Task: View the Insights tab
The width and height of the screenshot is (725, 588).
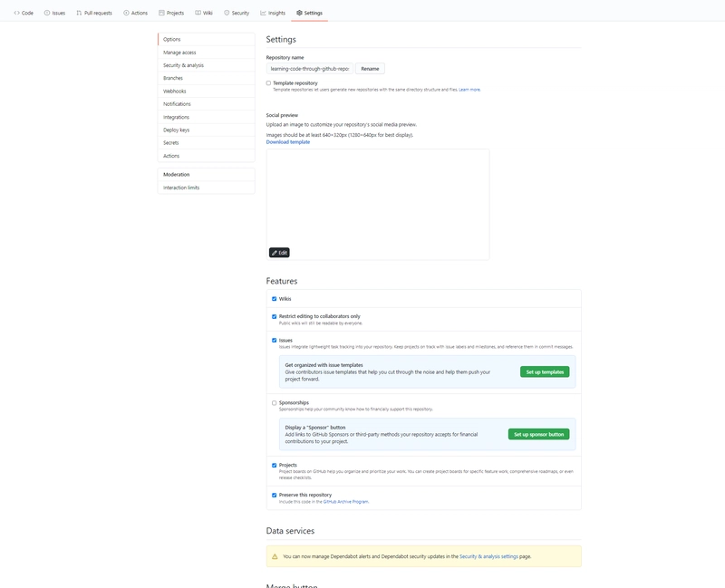Action: tap(273, 13)
